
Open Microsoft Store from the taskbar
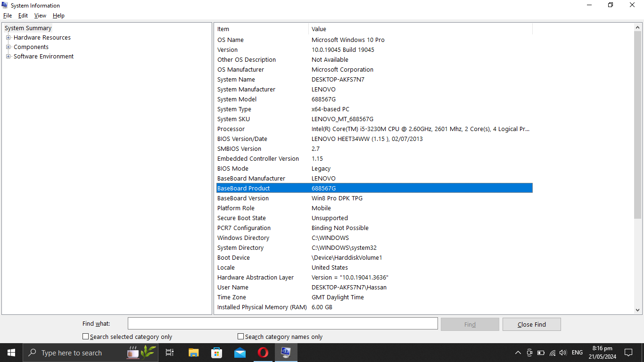pos(216,353)
